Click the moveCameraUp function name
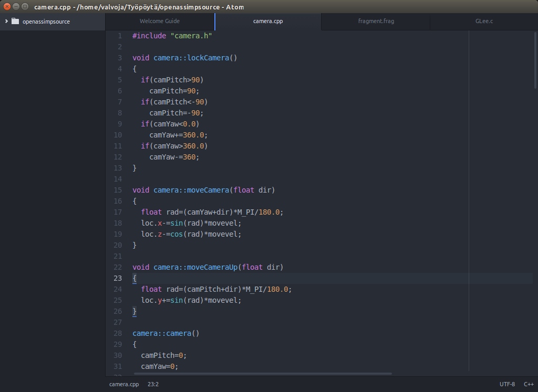The height and width of the screenshot is (392, 538). point(212,267)
